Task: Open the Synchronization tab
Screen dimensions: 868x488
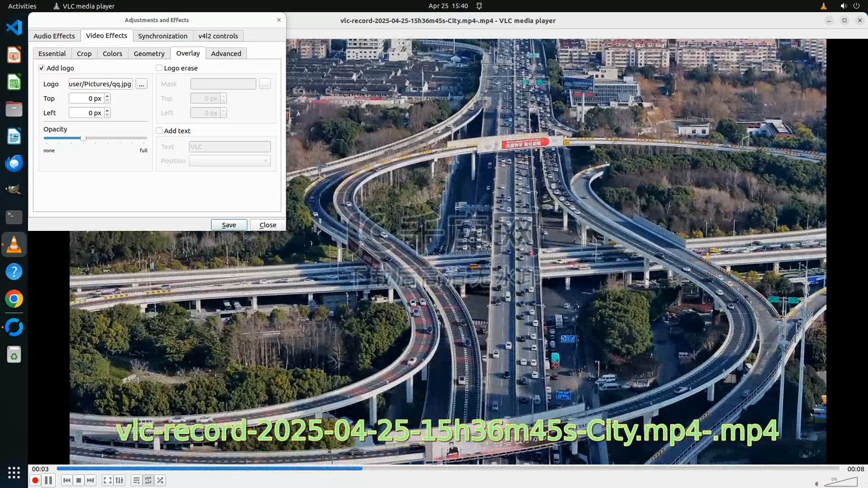Action: [162, 36]
